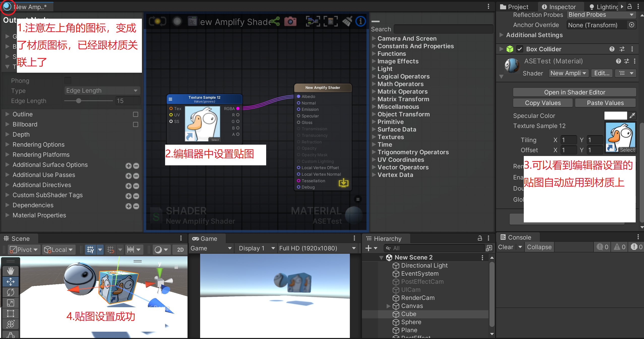The image size is (644, 339).
Task: Click the Edge Length slider handle
Action: coord(79,101)
